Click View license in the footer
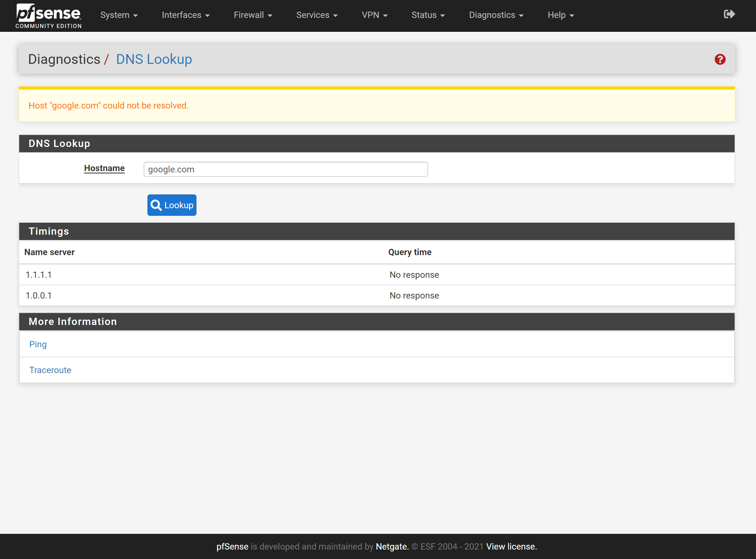 point(511,546)
